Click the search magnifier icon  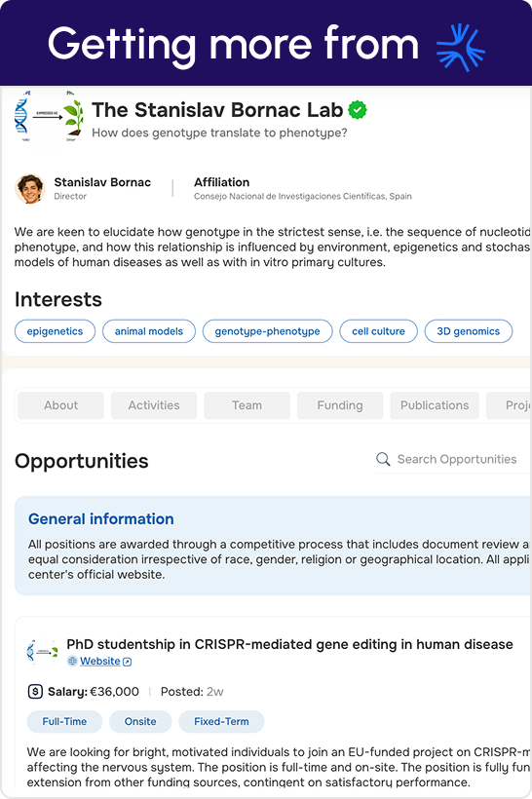click(383, 459)
